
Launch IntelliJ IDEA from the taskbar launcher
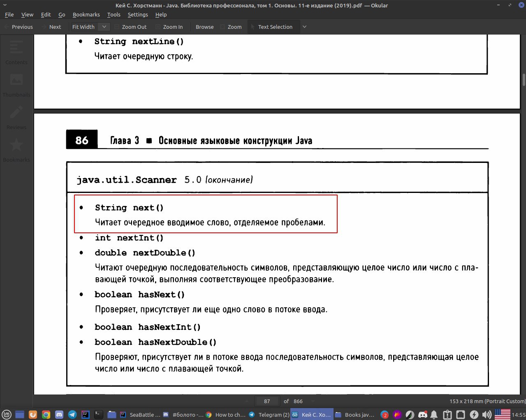tap(86, 415)
